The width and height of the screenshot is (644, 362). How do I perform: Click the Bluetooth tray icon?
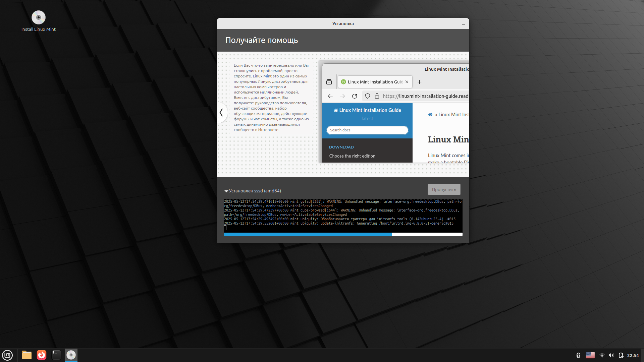pyautogui.click(x=578, y=355)
